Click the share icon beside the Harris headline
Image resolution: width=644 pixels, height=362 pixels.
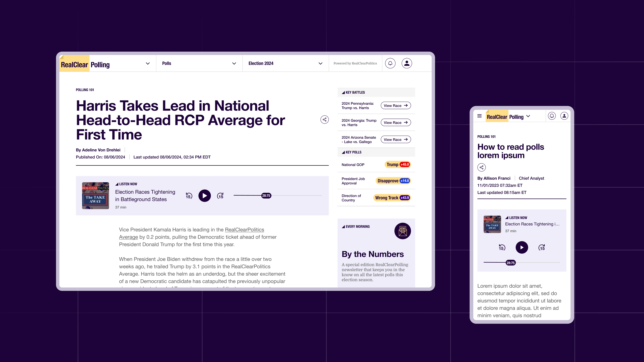pyautogui.click(x=325, y=120)
